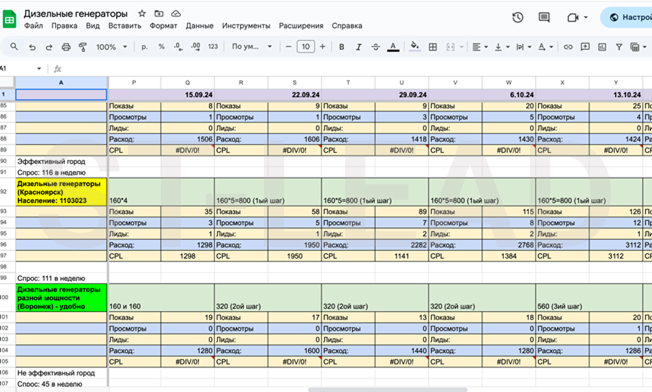Insert a chart

click(602, 47)
